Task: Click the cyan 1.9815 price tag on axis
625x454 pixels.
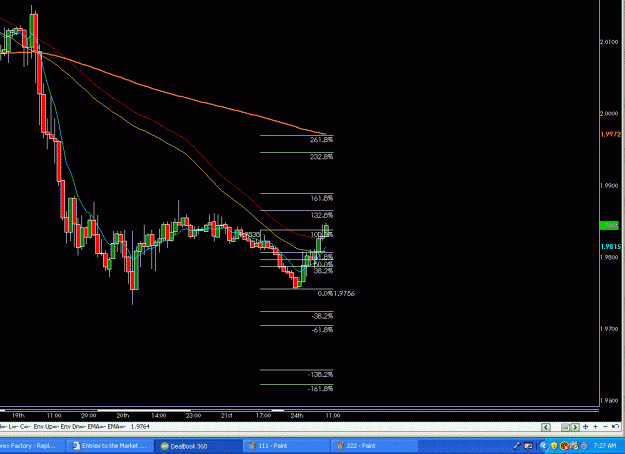Action: tap(611, 247)
